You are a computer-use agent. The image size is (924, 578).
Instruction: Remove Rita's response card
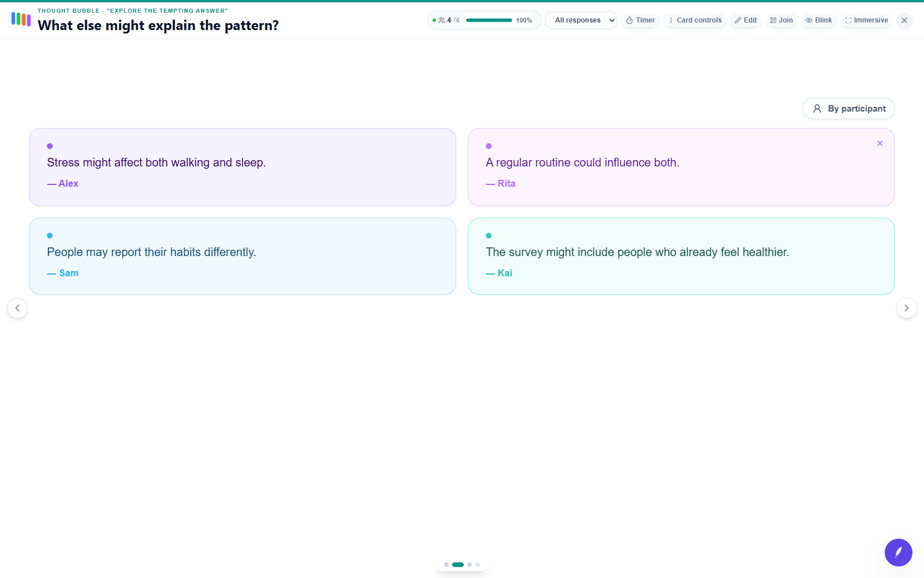(x=880, y=143)
